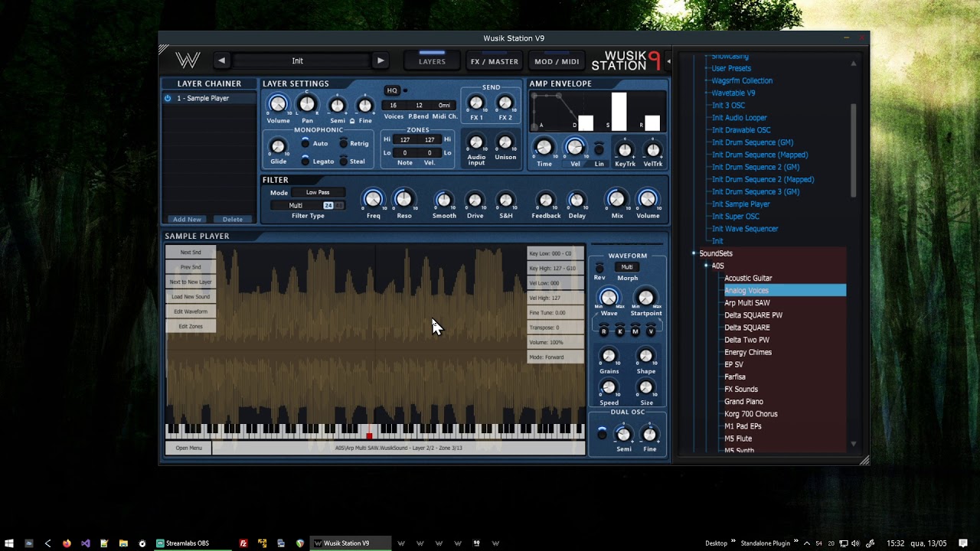Click the Voices value 16
The height and width of the screenshot is (551, 980).
394,106
